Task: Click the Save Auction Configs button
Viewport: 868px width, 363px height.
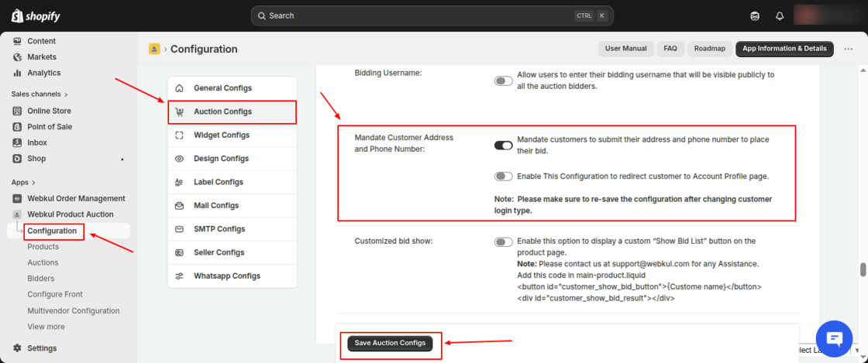Action: tap(391, 343)
